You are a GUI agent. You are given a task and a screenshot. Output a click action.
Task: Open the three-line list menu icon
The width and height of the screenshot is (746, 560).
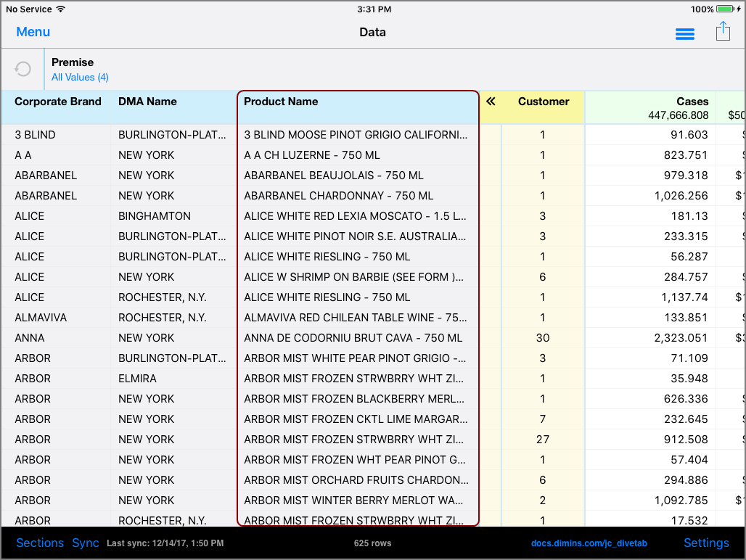tap(684, 34)
